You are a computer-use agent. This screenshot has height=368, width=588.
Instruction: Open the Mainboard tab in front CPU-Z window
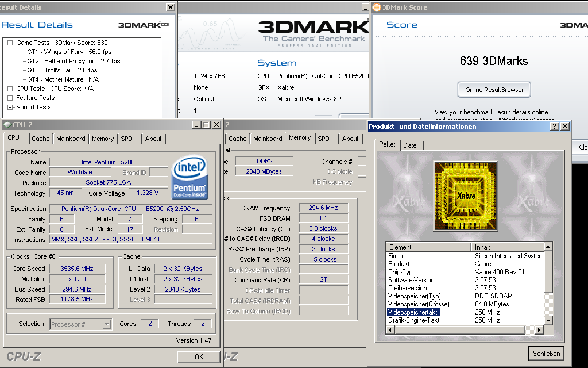71,139
